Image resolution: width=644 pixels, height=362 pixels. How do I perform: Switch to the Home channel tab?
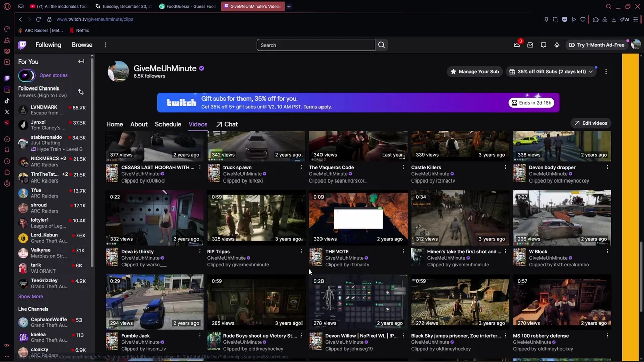(x=114, y=124)
